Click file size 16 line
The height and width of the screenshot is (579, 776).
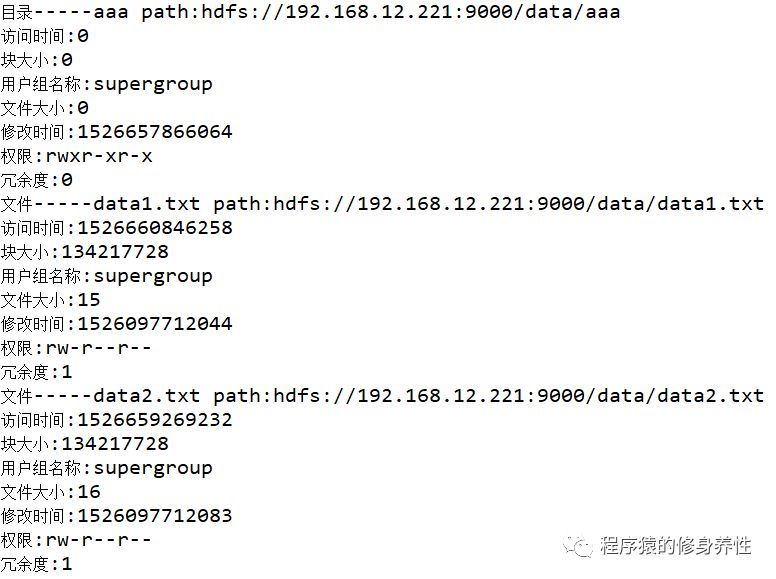pos(50,492)
